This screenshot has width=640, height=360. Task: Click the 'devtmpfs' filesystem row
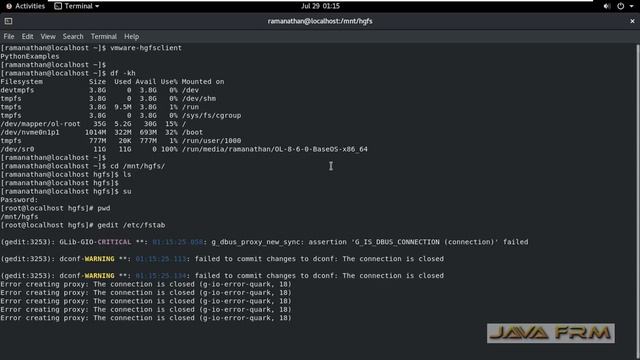pos(100,90)
